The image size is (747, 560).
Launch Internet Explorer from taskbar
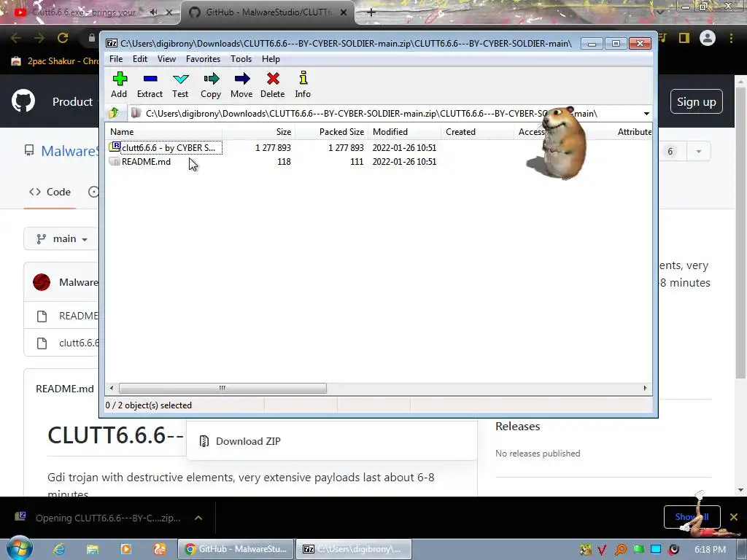tap(59, 549)
